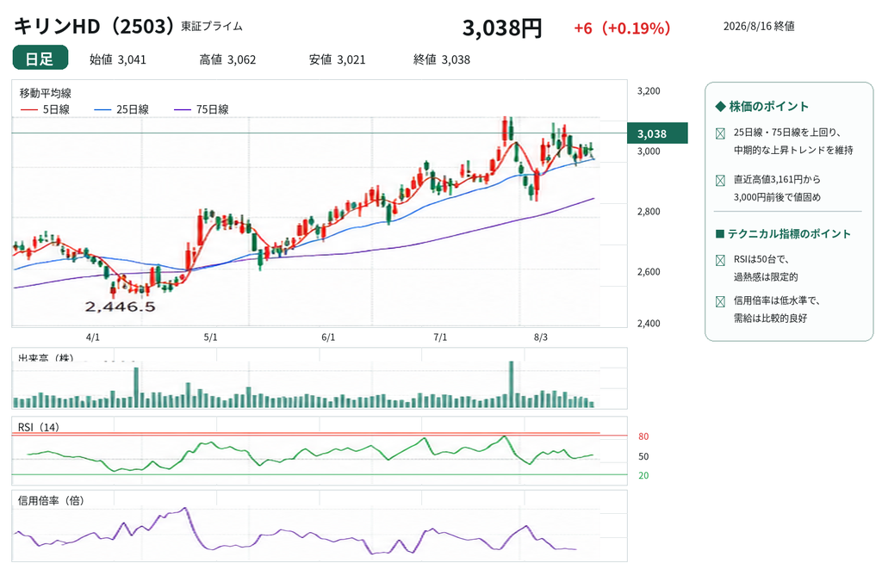Screen dimensions: 882x588
Task: Click the 2,446.5 low price label
Action: pos(120,307)
